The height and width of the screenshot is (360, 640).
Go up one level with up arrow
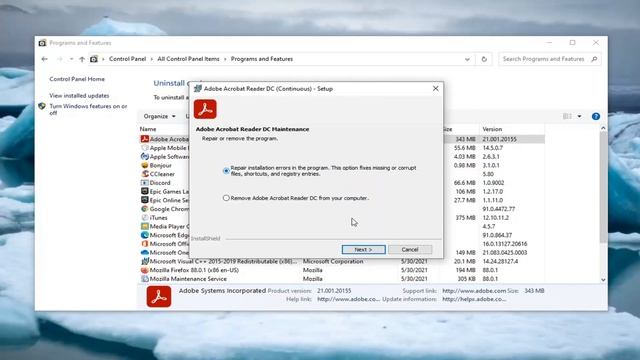[82, 59]
